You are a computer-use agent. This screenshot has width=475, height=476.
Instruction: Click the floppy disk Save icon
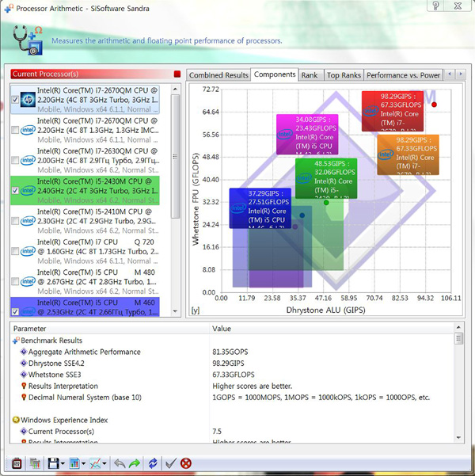pos(53,463)
